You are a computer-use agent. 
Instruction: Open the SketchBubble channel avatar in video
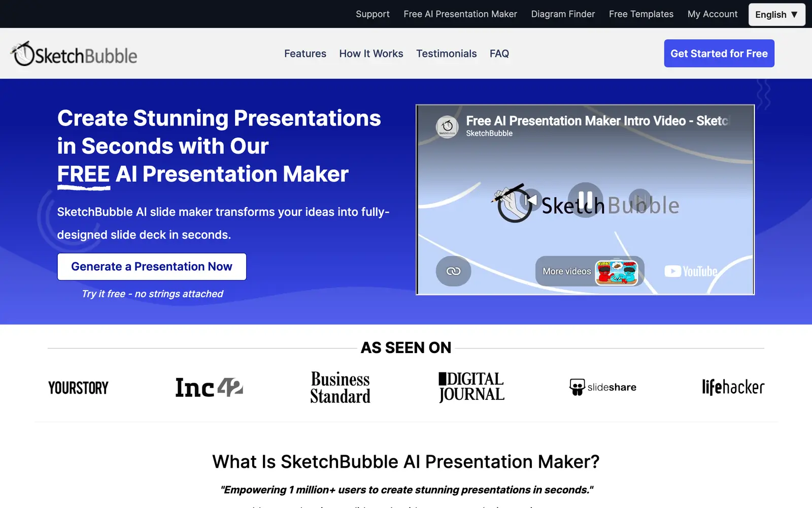(x=447, y=126)
